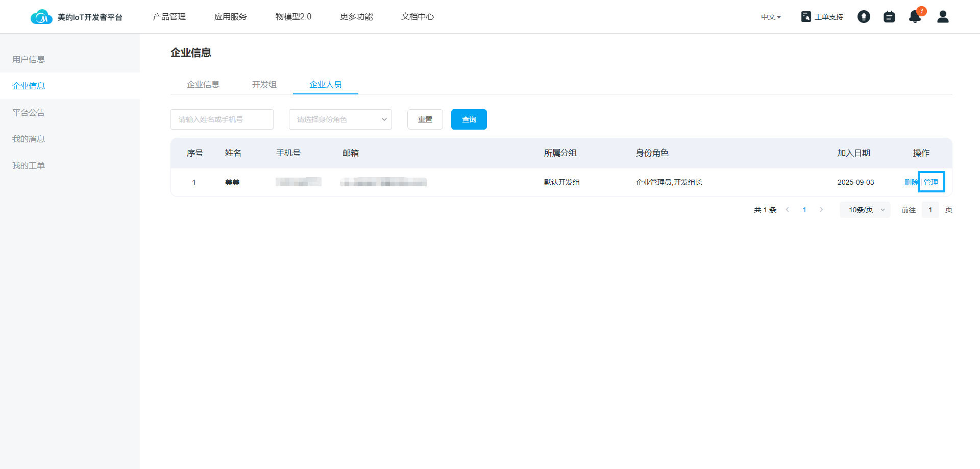Image resolution: width=980 pixels, height=469 pixels.
Task: Open 产品管理 in top navigation
Action: click(x=169, y=17)
